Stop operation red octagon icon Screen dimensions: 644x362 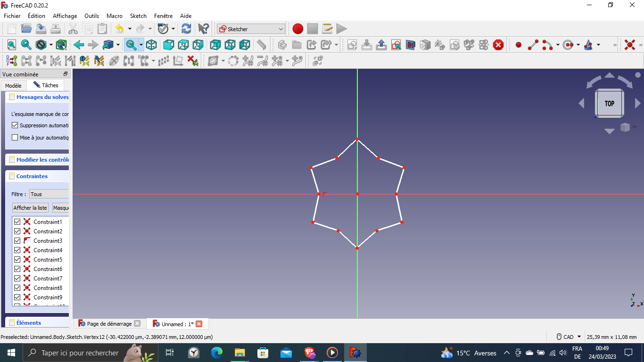point(498,45)
